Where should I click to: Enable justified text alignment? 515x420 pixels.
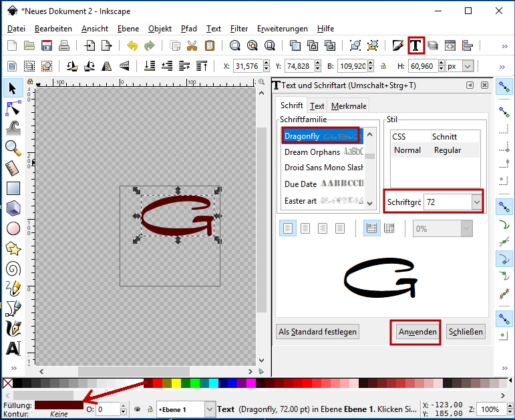pos(339,228)
